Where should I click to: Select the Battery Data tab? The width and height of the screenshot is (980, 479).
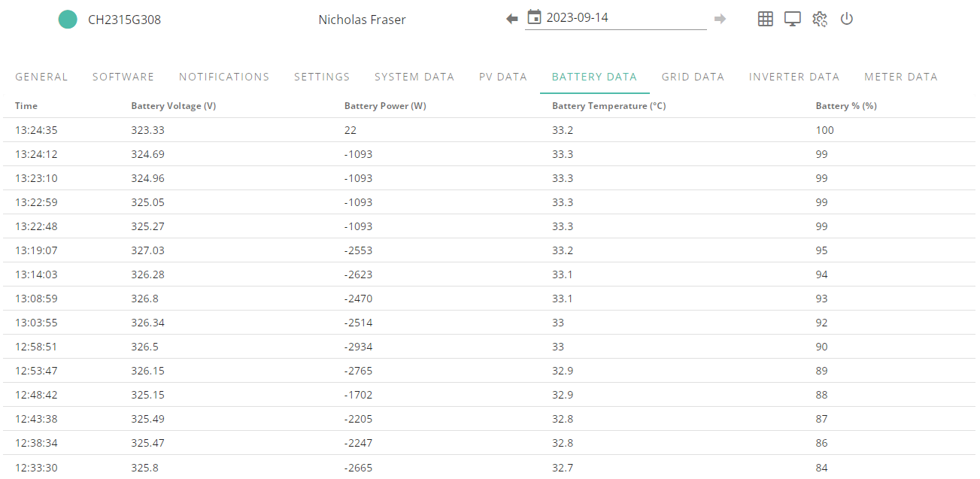(x=594, y=77)
